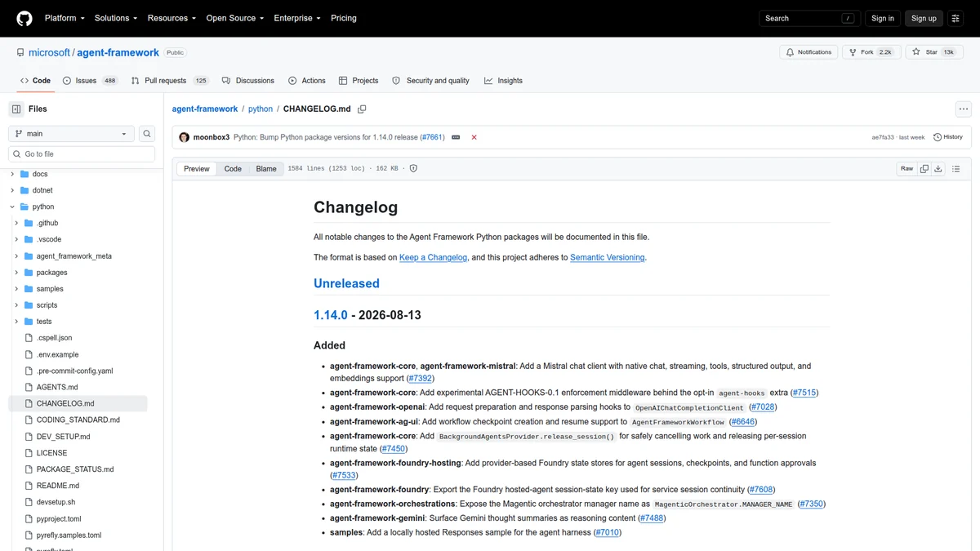Viewport: 980px width, 551px height.
Task: Expand the .vscode folder chevron
Action: [16, 239]
